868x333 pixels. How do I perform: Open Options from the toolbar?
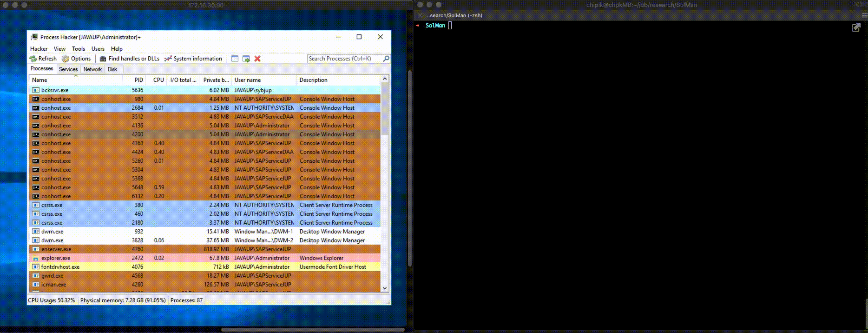click(76, 59)
